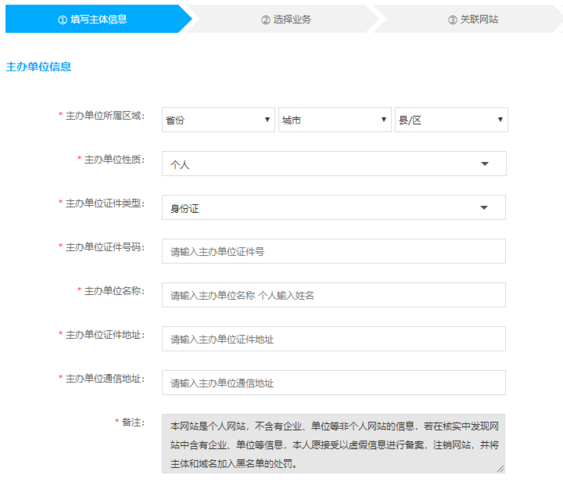Click the 主办单位证件类型 label

pos(105,204)
